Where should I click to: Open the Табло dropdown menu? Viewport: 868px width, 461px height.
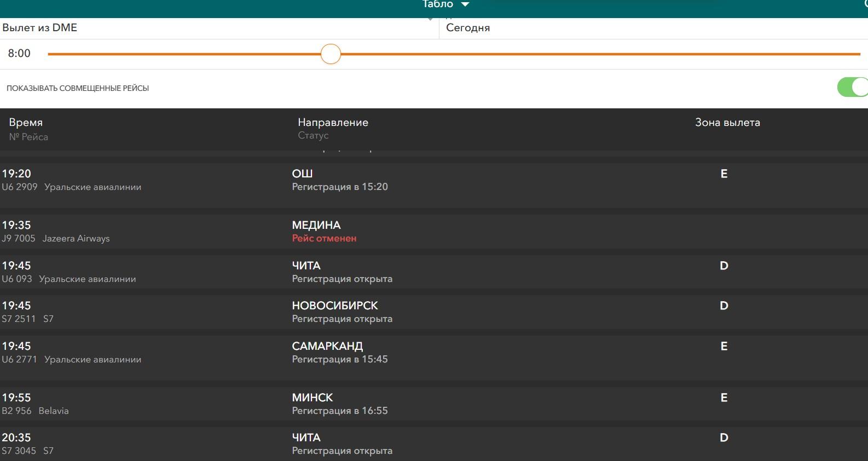(445, 4)
